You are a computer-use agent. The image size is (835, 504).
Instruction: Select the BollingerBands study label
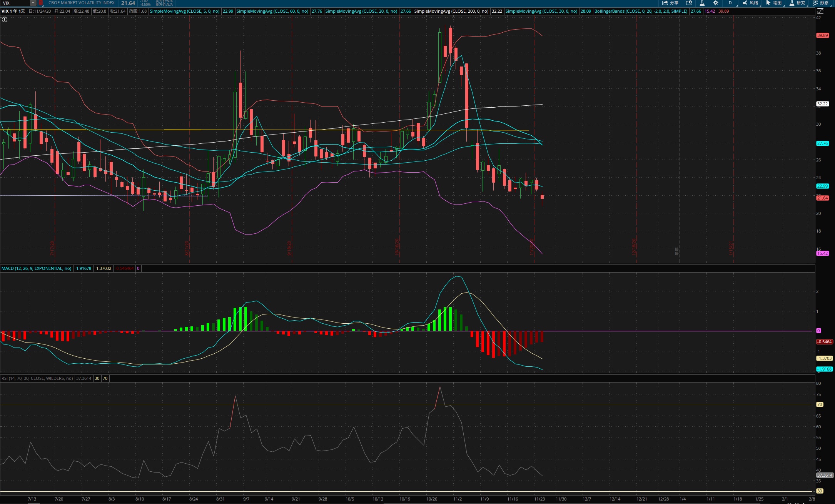pyautogui.click(x=641, y=11)
